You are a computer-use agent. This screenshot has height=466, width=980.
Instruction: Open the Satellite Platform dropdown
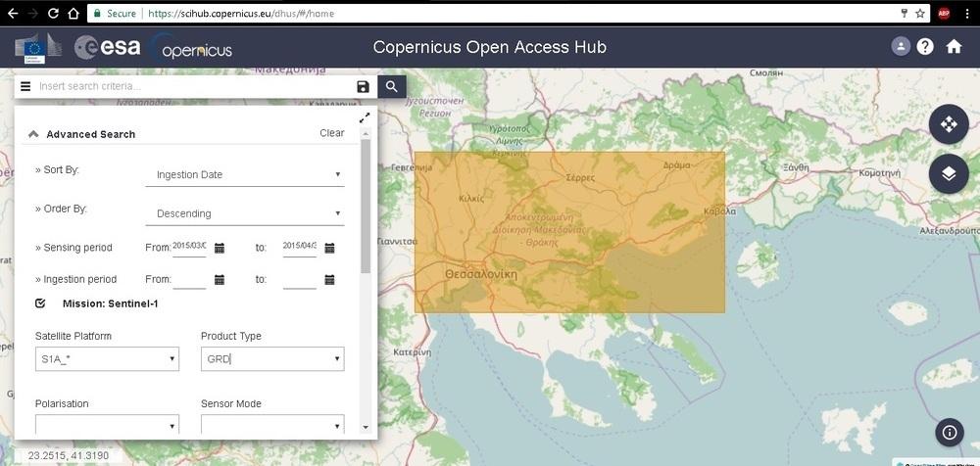tap(107, 359)
